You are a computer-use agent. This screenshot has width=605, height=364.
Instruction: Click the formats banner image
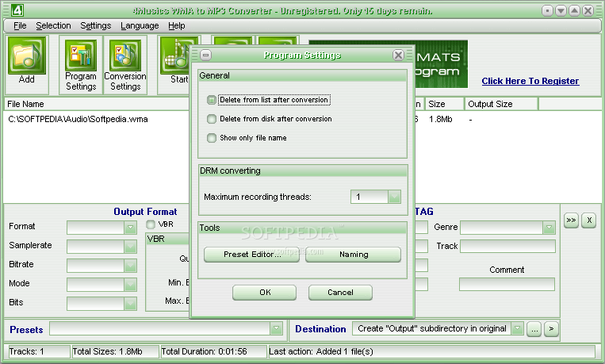click(x=441, y=64)
